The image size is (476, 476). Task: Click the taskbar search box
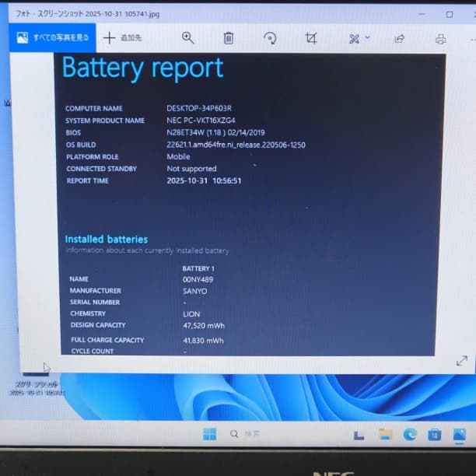tap(245, 434)
